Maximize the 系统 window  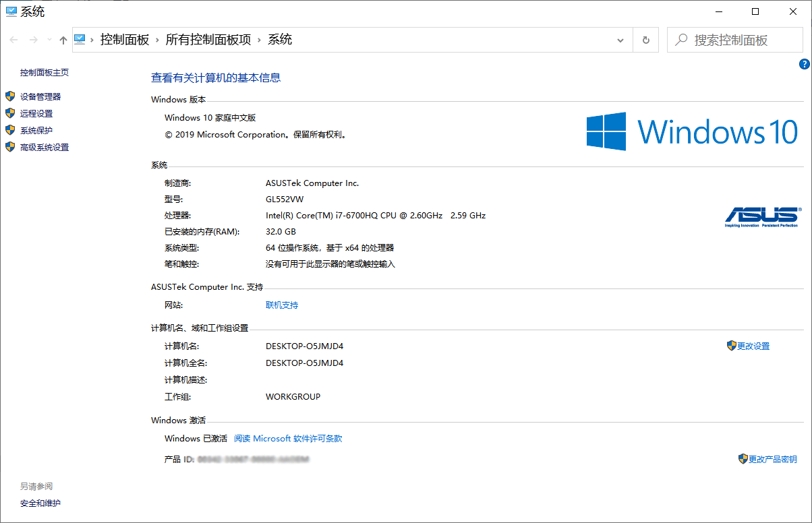click(755, 11)
